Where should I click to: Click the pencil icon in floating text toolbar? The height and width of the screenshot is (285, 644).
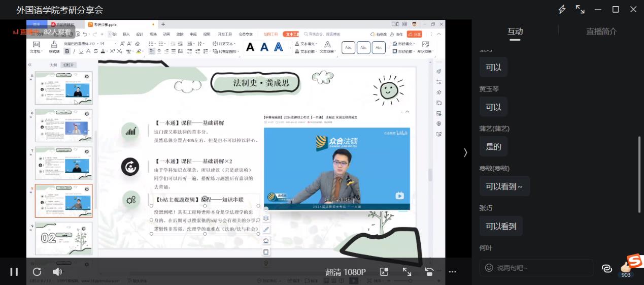(266, 229)
